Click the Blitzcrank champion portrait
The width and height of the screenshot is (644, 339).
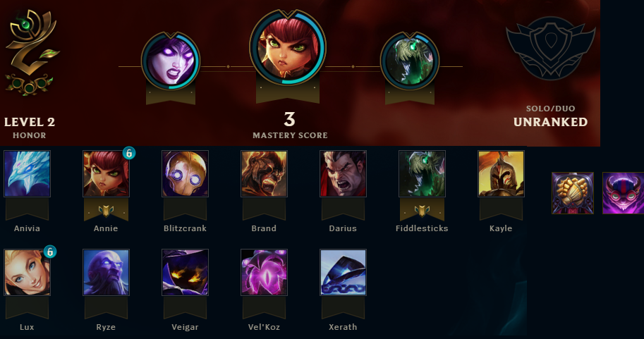coord(185,173)
